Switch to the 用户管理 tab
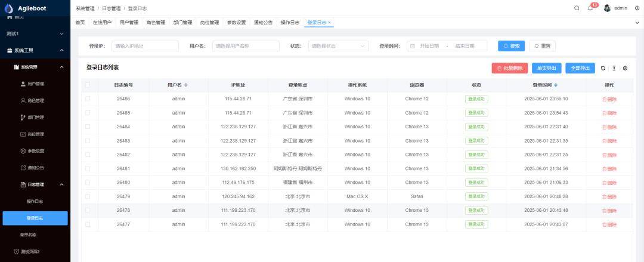Viewport: 644px width, 262px height. [129, 23]
